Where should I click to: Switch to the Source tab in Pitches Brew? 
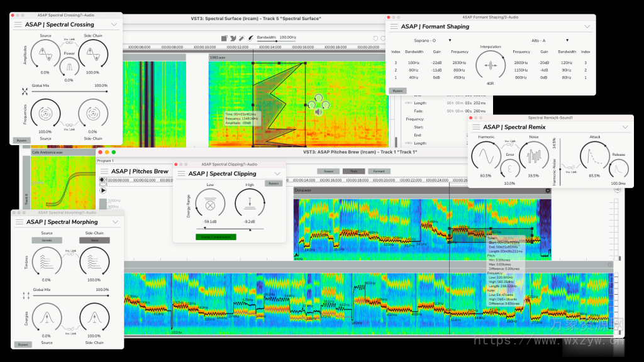(x=328, y=171)
